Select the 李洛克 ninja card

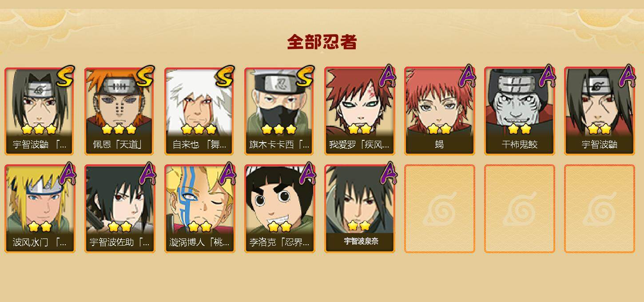[x=280, y=209]
